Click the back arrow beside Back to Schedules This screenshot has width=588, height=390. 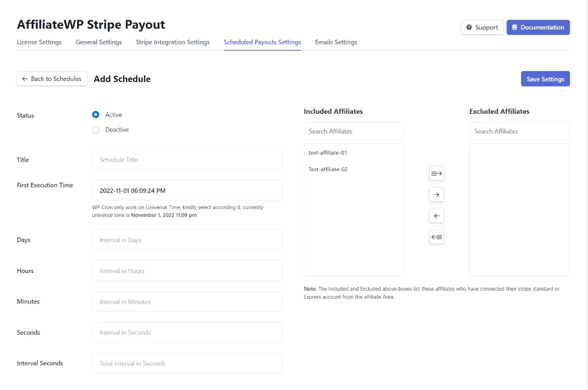(x=25, y=79)
